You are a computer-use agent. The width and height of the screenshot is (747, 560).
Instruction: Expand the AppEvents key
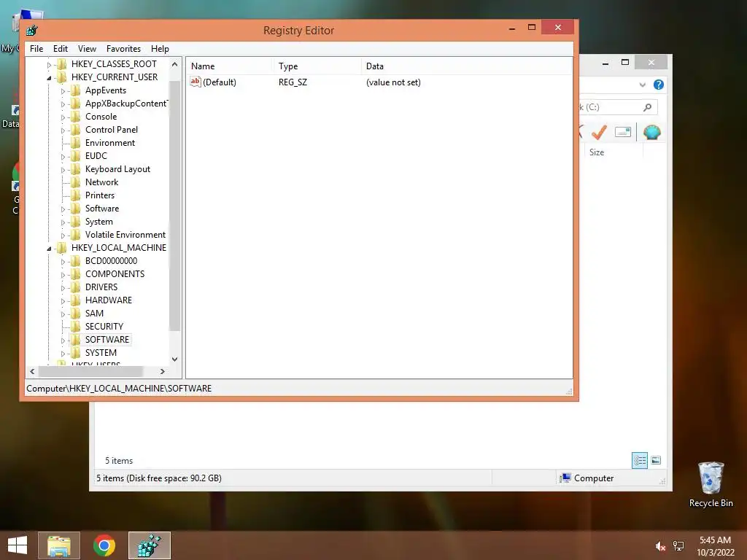63,91
